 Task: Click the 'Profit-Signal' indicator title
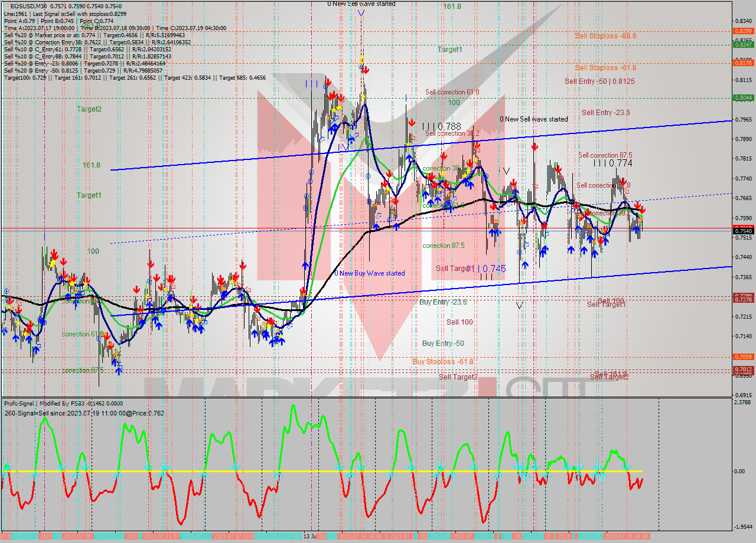coord(21,403)
